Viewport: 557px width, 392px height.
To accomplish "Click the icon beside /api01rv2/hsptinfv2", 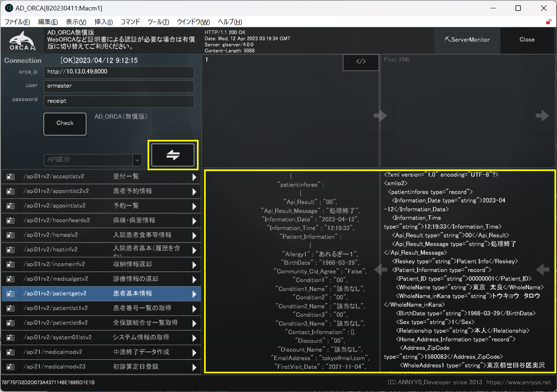I will coord(10,250).
